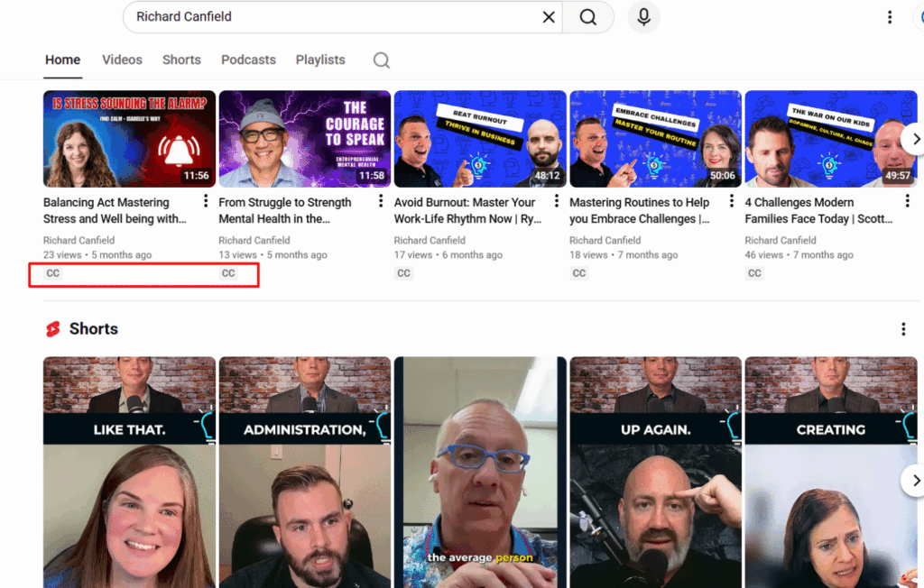Open options menu for Avoid Burnout video
The image size is (924, 588).
click(x=557, y=201)
